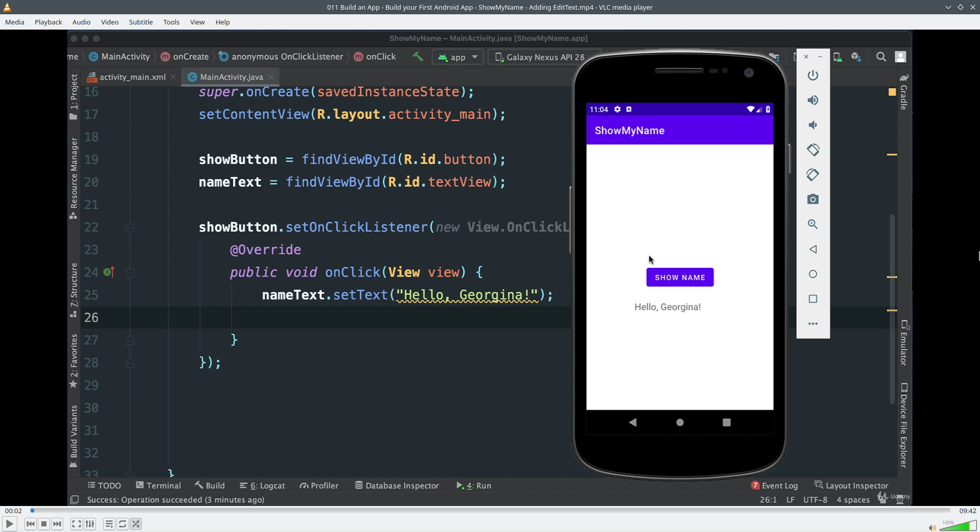Click the user account avatar icon
The image size is (980, 532).
coord(901,57)
